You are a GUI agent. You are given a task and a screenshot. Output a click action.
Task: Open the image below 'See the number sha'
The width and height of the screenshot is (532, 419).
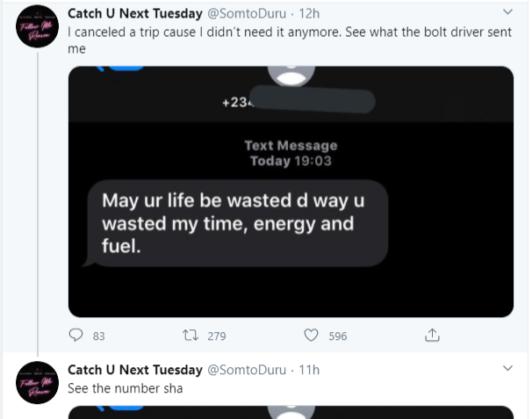coord(291,412)
